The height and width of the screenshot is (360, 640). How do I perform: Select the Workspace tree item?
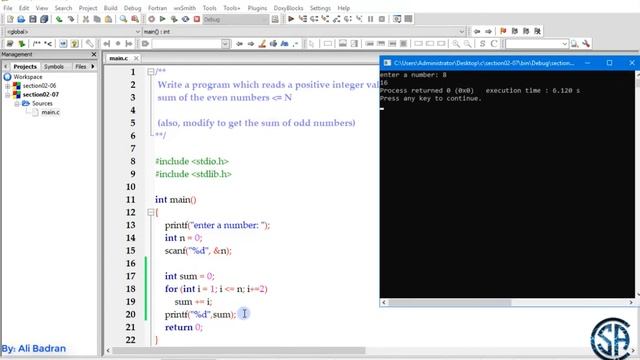pos(28,77)
